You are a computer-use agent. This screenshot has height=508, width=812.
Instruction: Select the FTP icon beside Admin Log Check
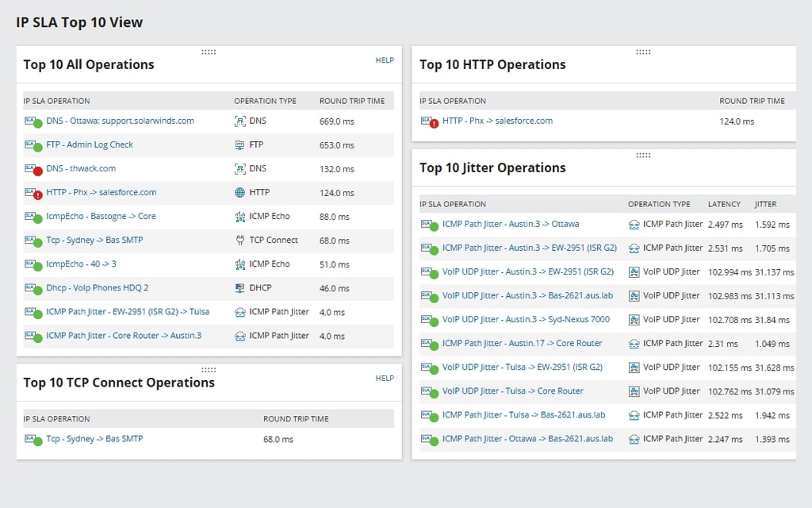[239, 145]
